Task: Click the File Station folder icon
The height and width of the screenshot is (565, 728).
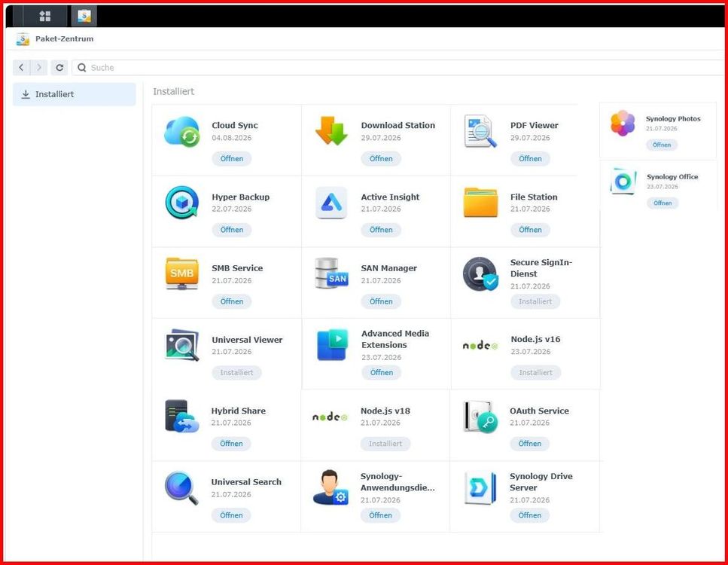Action: [480, 203]
